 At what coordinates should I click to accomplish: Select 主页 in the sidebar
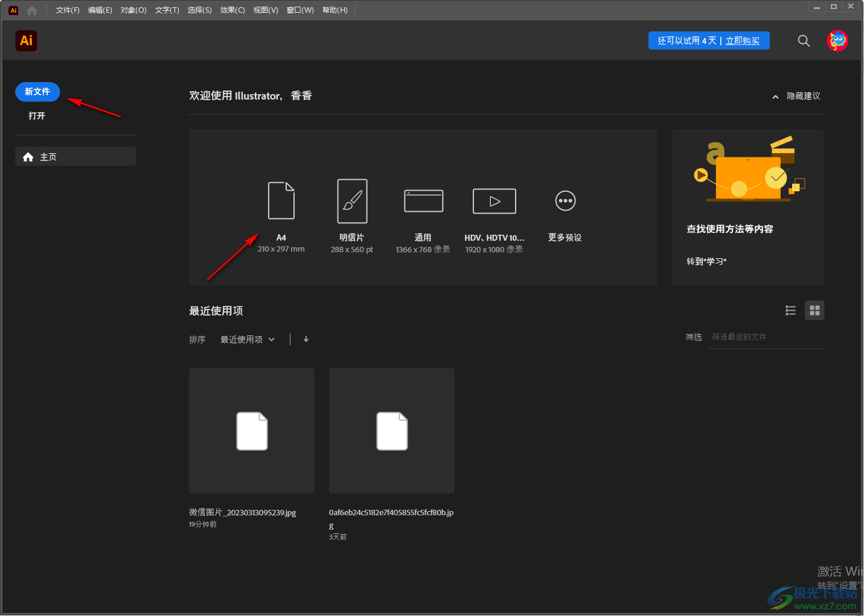click(x=75, y=157)
